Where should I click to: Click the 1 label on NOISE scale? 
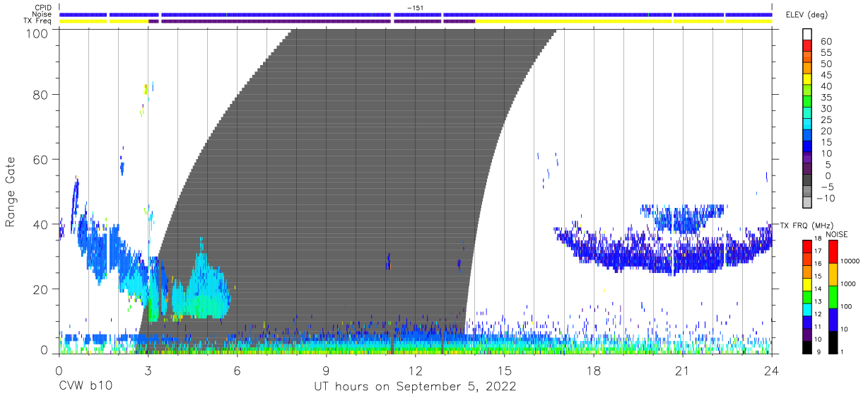[x=841, y=351]
